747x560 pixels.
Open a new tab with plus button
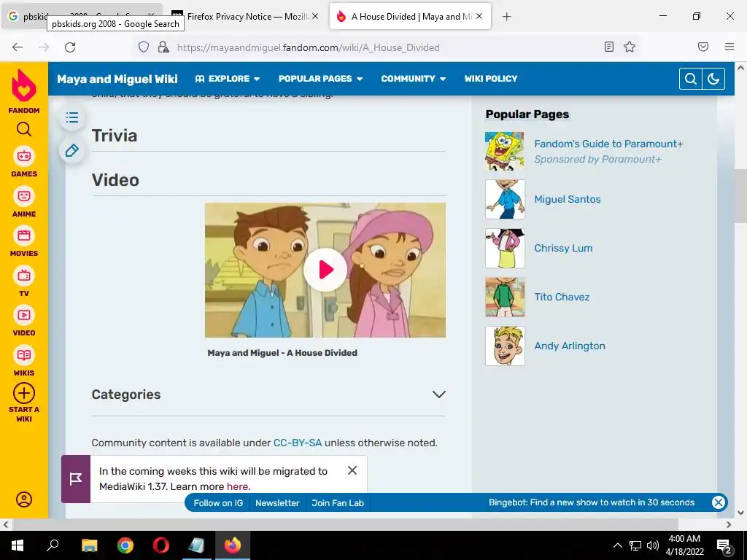tap(506, 17)
